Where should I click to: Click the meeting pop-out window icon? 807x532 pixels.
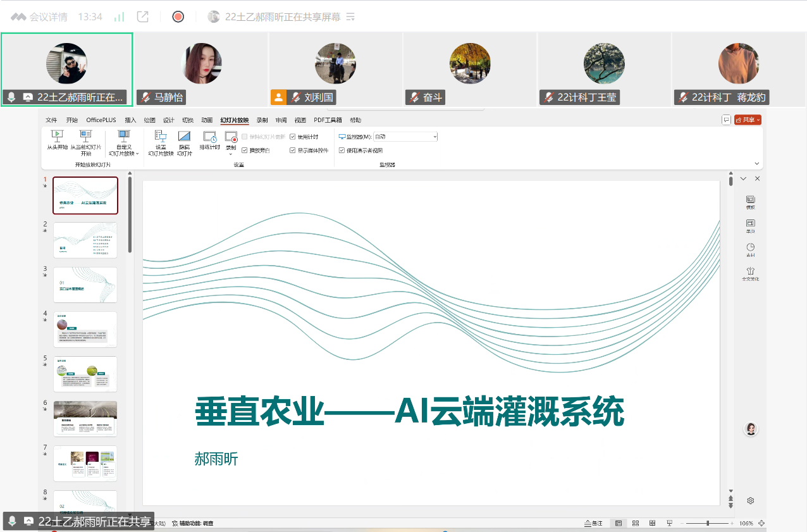[143, 17]
